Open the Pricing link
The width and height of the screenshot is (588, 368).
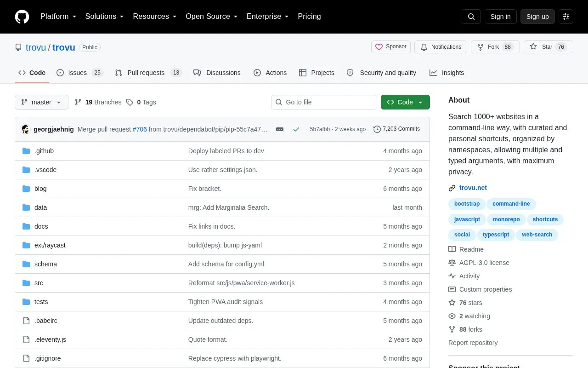pos(309,17)
